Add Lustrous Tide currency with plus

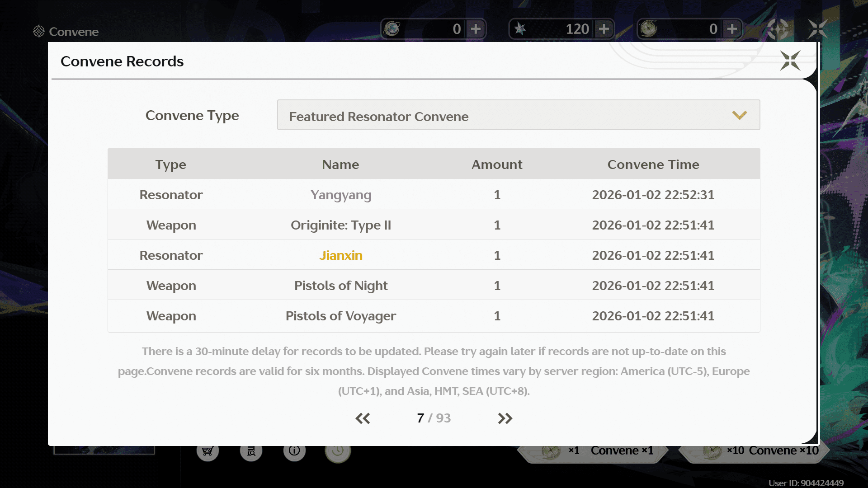pos(476,29)
